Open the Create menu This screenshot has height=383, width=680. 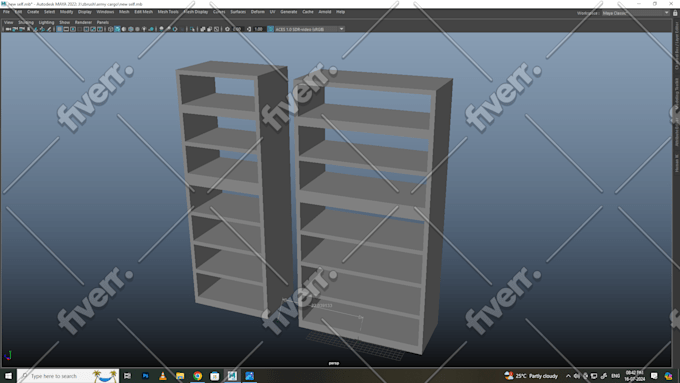(33, 12)
